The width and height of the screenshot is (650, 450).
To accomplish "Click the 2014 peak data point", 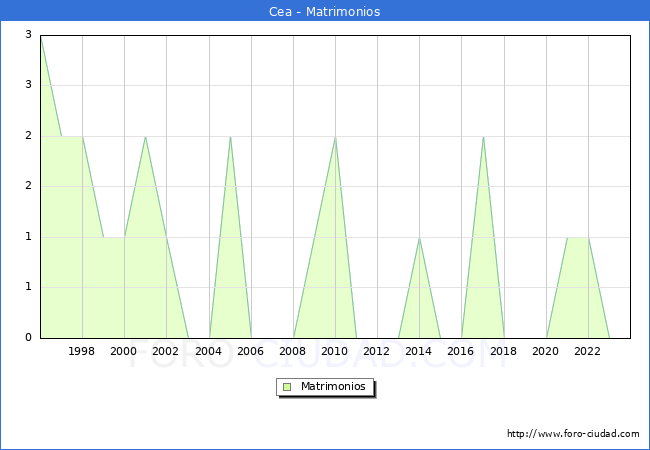I will 419,237.
